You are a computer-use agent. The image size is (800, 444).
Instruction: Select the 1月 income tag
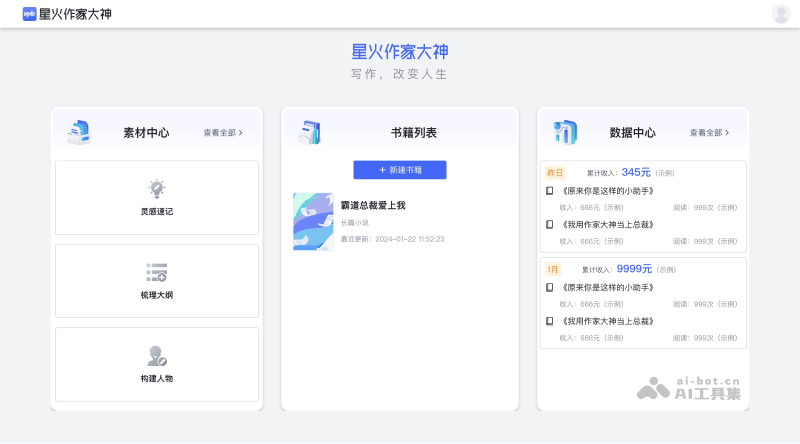[x=553, y=269]
